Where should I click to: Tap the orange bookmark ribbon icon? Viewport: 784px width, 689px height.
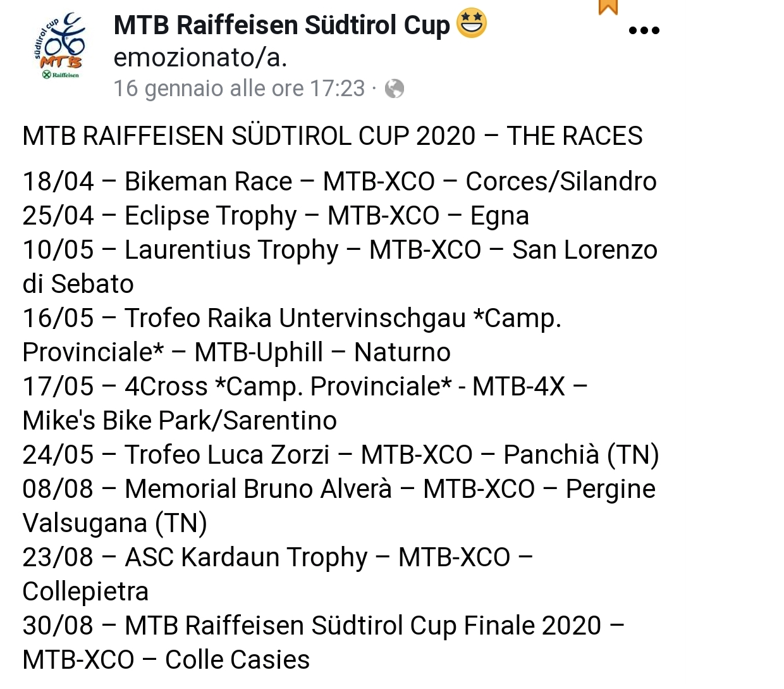tap(608, 7)
